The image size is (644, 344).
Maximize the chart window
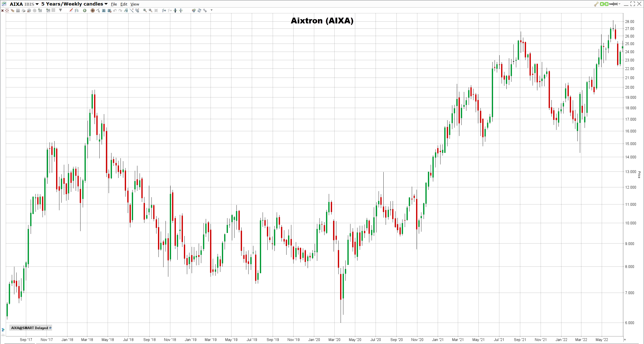tap(633, 4)
